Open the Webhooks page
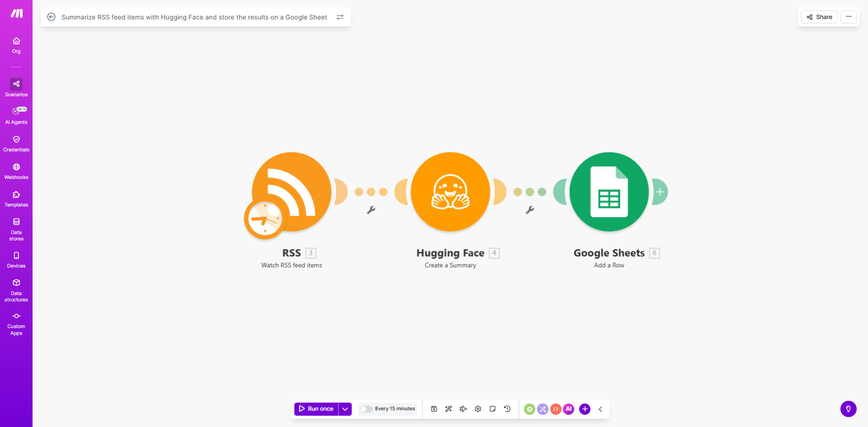Screen dimensions: 868x427 (16, 171)
